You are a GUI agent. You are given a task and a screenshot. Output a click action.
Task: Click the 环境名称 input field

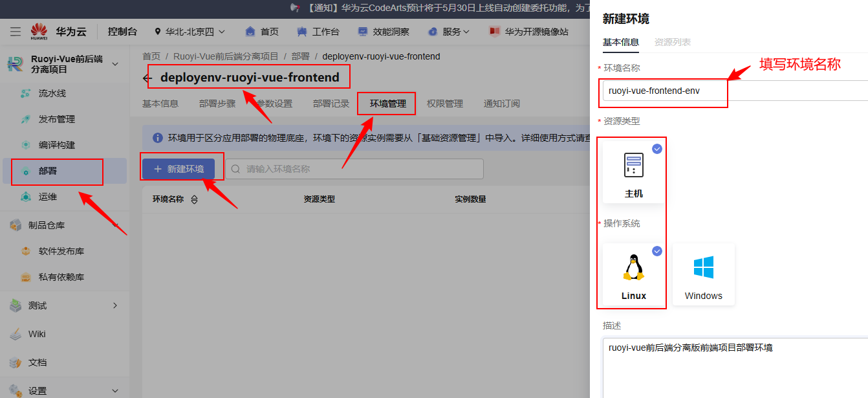click(735, 91)
